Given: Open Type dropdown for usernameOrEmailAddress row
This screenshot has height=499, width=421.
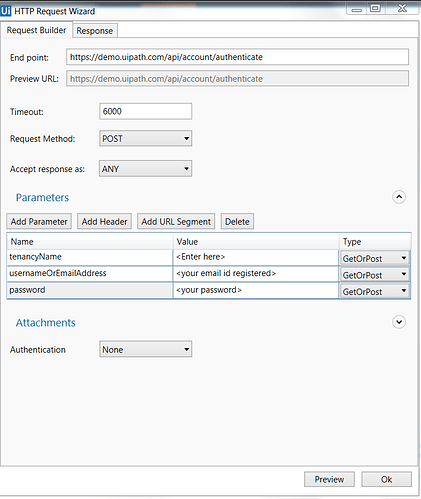Looking at the screenshot, I should (x=375, y=275).
